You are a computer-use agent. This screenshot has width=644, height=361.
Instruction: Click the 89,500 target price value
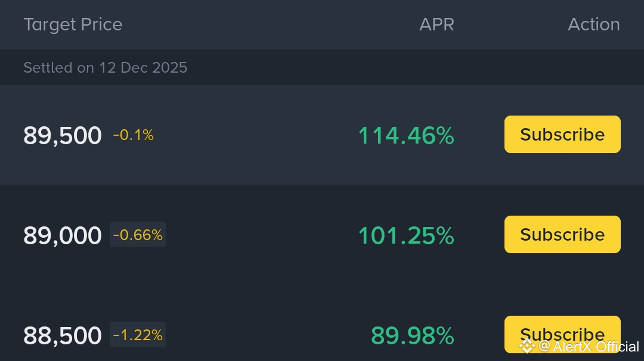[x=63, y=136]
